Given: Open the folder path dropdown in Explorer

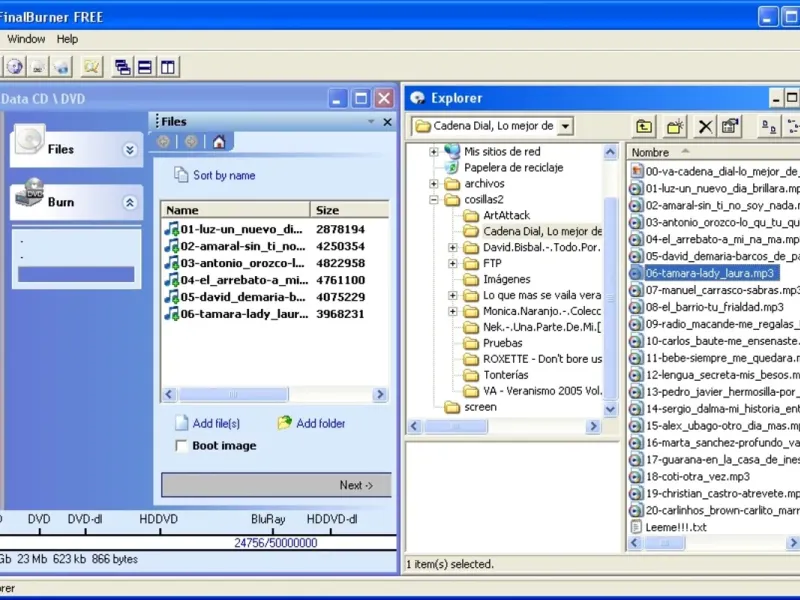Looking at the screenshot, I should tap(565, 126).
